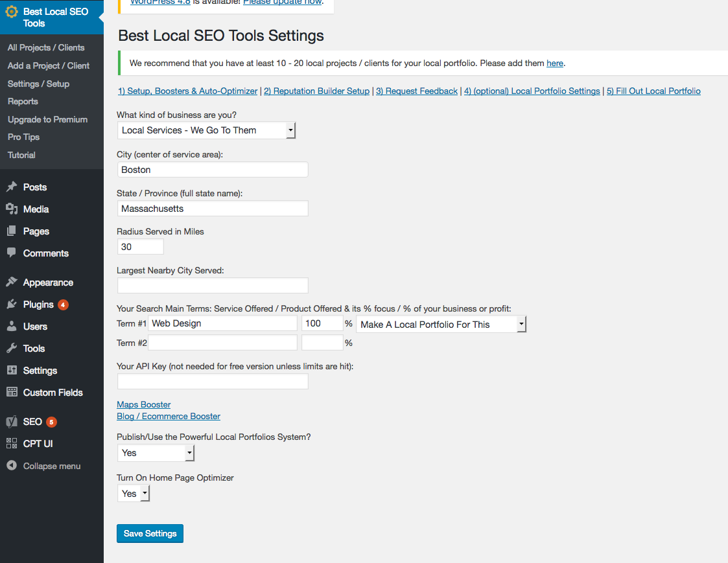
Task: Click the Comments speech bubble icon
Action: point(12,253)
